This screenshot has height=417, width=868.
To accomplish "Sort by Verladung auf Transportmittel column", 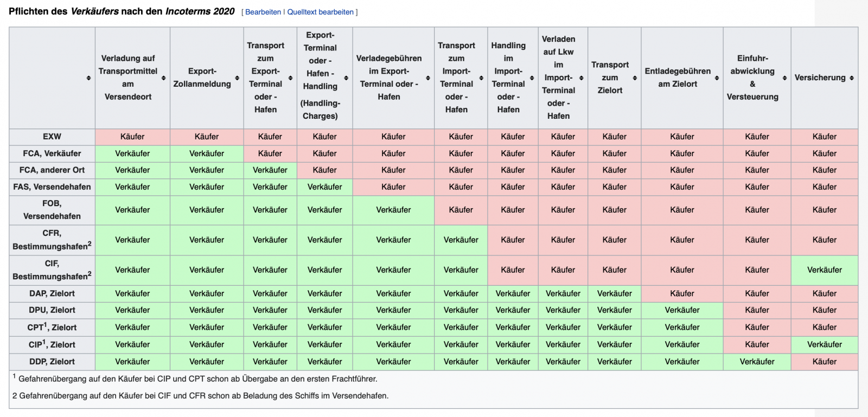I will pos(163,78).
